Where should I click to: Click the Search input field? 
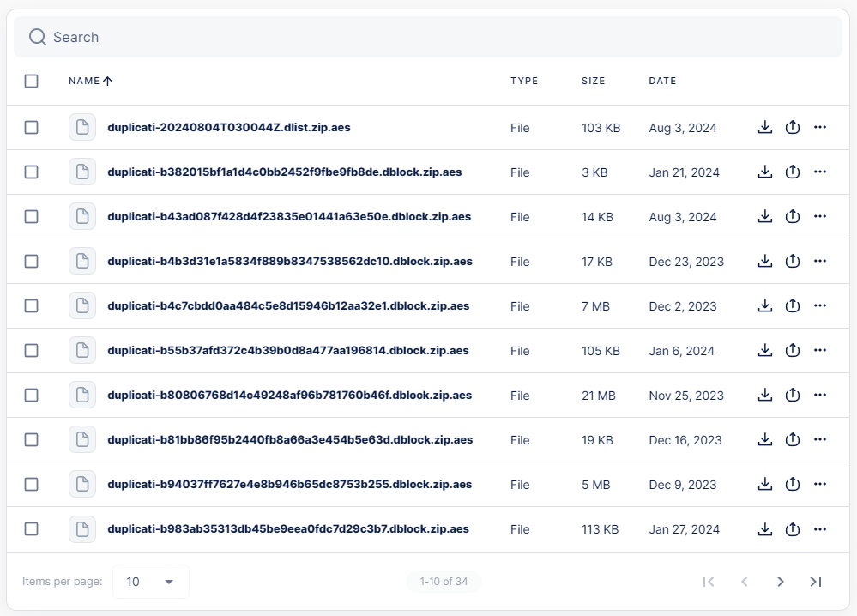pos(429,37)
